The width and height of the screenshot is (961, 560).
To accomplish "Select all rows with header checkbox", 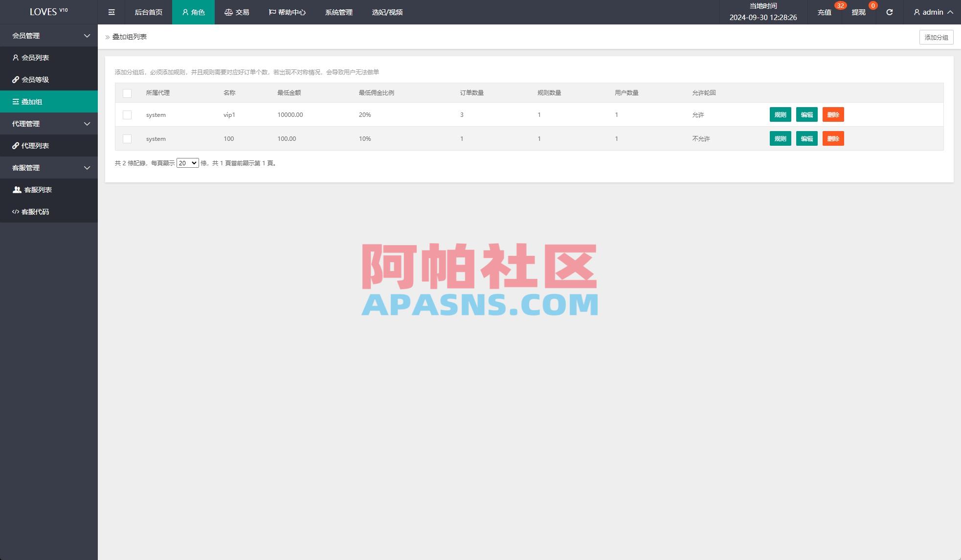I will click(x=128, y=93).
